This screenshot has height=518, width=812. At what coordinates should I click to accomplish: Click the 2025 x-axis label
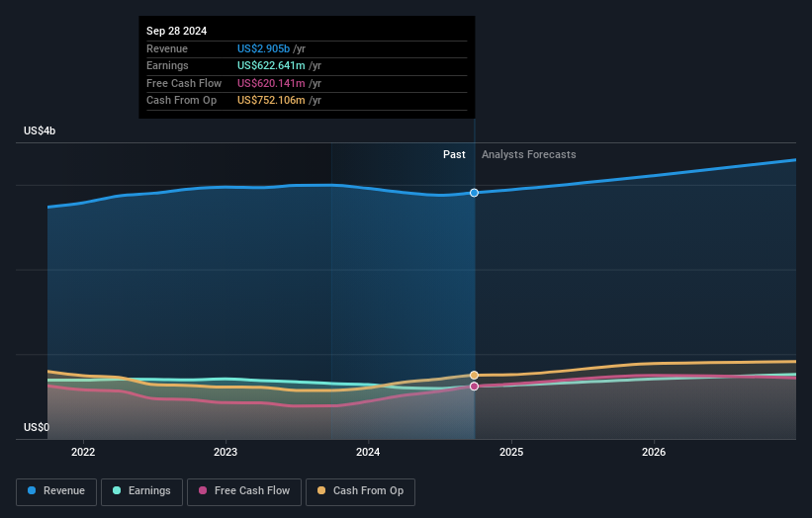pos(511,452)
